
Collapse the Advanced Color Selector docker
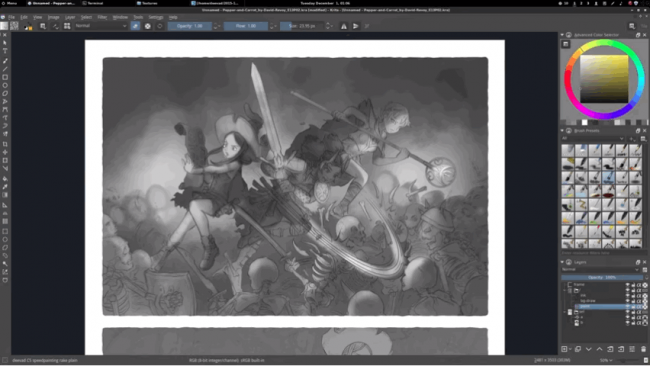[563, 35]
